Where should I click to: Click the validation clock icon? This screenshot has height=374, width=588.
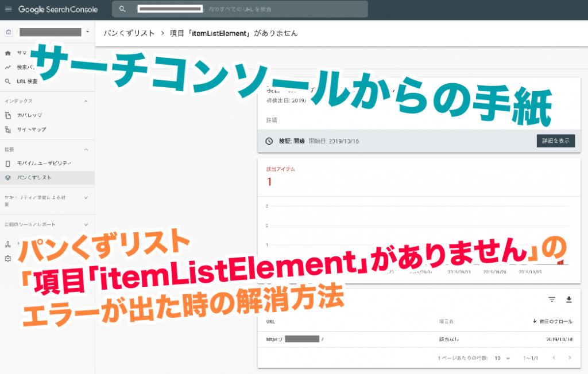coord(269,141)
